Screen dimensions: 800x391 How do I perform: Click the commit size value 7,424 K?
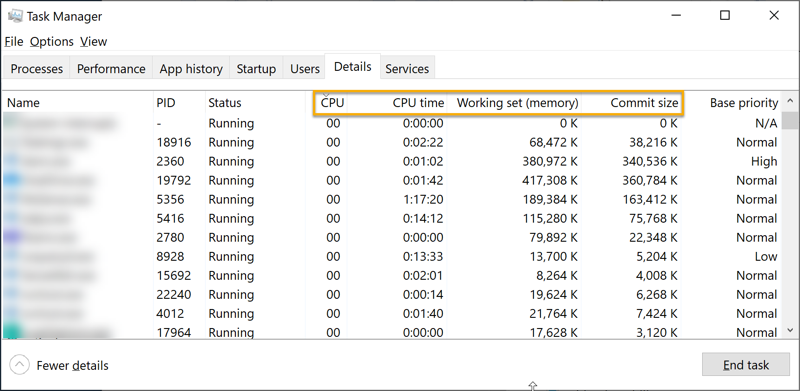point(658,313)
